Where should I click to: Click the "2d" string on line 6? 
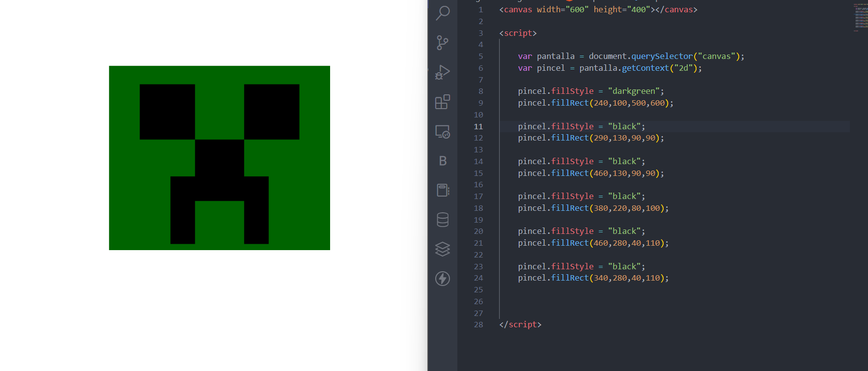tap(683, 68)
